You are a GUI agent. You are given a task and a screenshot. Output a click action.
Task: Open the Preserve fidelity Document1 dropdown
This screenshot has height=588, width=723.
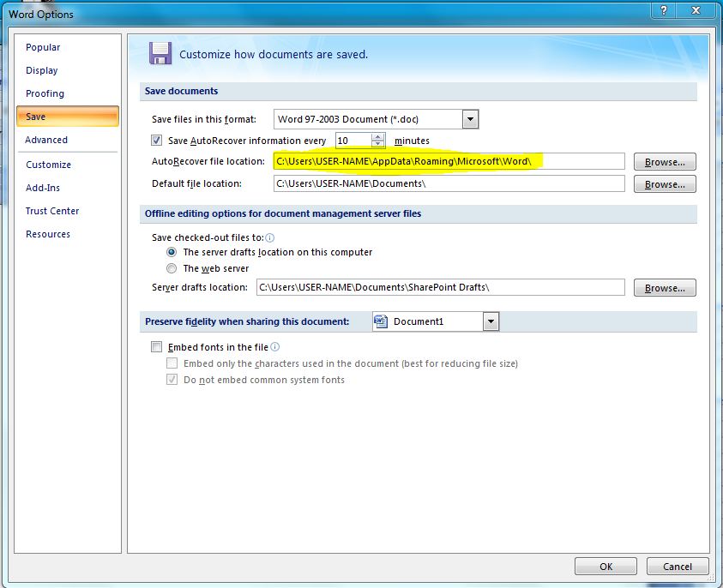491,321
